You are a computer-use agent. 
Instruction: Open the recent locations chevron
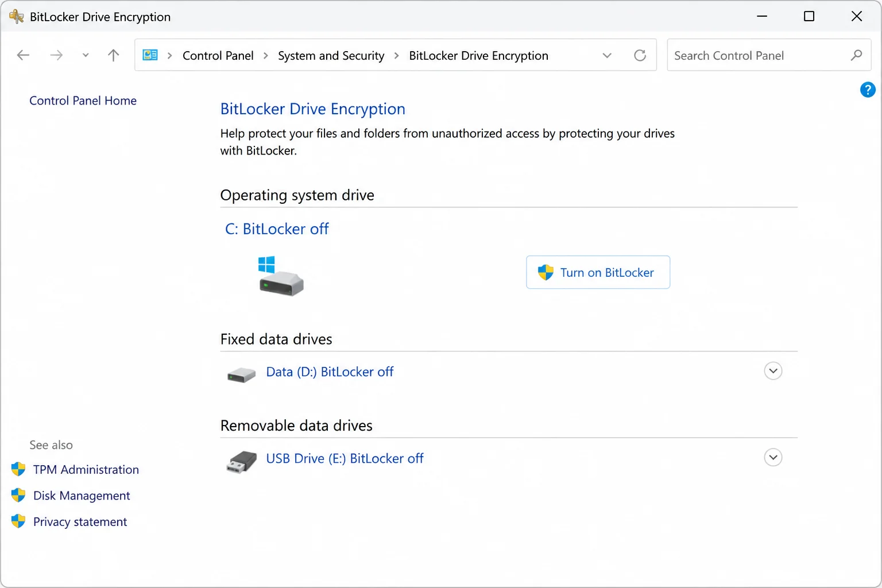pyautogui.click(x=86, y=55)
